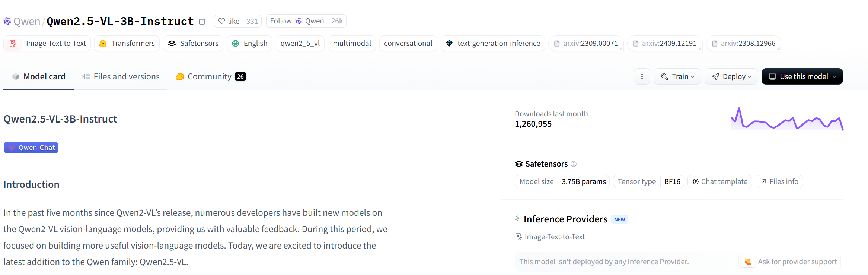
Task: Open the arxiv:2409.12191 paper tag
Action: 665,43
